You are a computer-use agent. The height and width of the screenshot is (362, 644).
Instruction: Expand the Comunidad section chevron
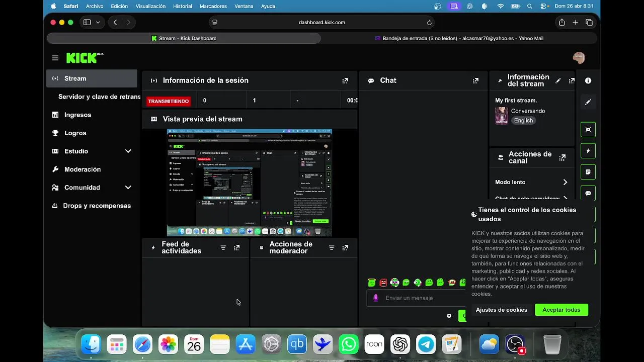coord(128,188)
